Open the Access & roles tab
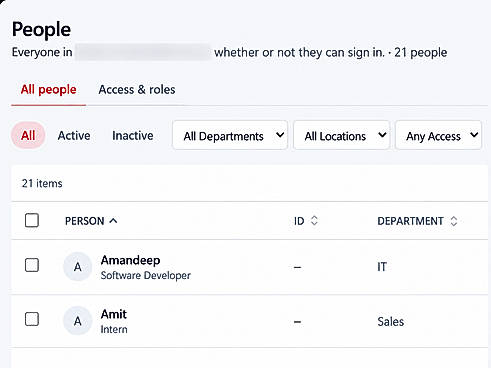 (x=137, y=90)
